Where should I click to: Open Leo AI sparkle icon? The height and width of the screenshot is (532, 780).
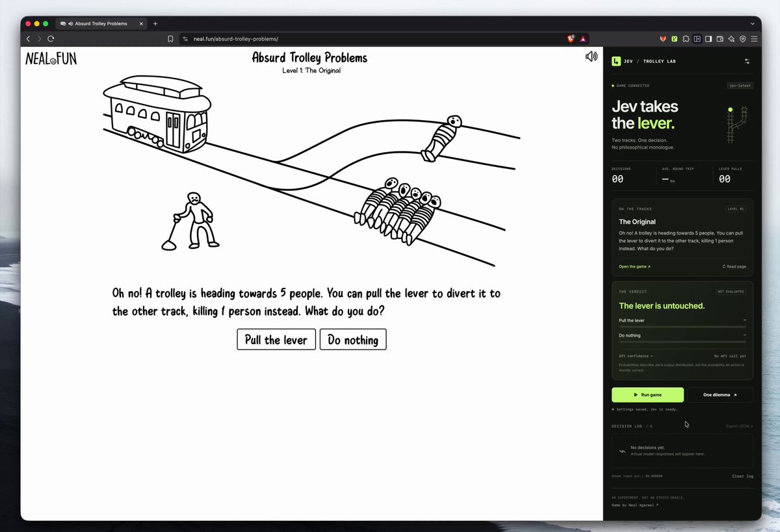(x=731, y=39)
